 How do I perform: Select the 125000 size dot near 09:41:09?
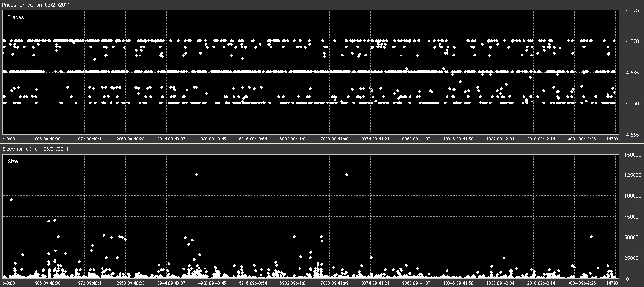[x=347, y=175]
